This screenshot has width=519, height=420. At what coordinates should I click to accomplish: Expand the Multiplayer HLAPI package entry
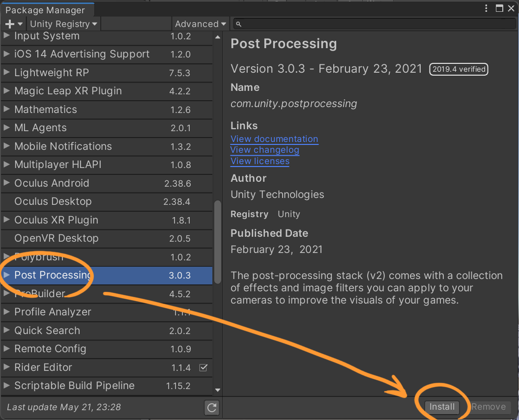[x=6, y=165]
